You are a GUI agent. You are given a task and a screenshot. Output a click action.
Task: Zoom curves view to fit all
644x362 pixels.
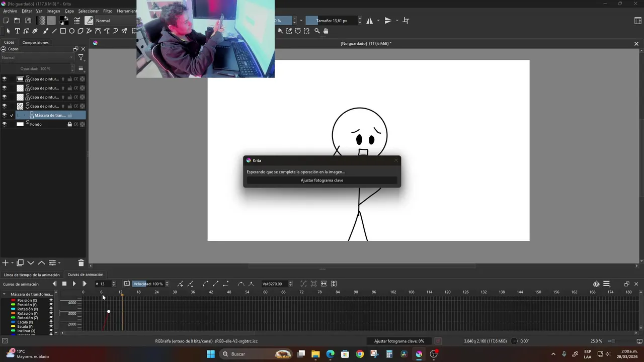[313, 284]
